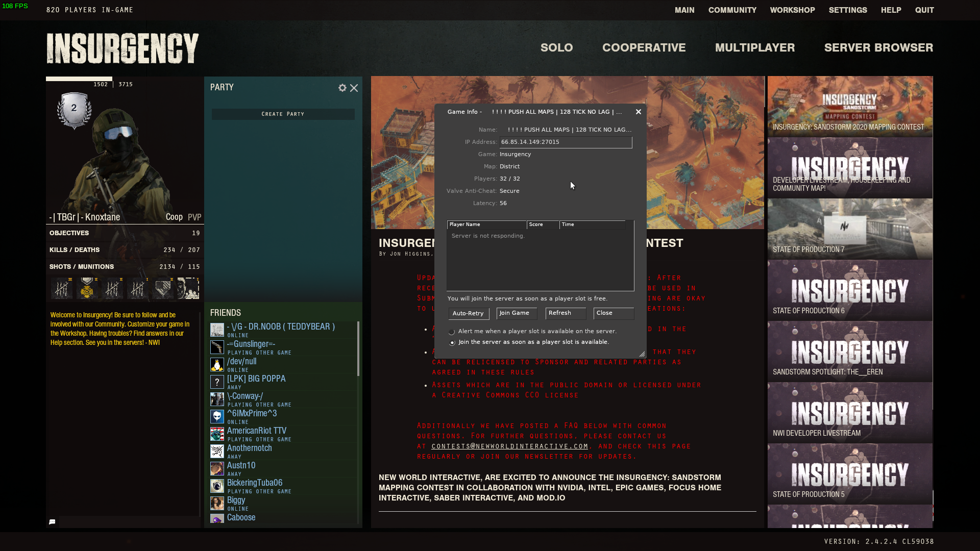Switch profile stats to Coop

174,217
